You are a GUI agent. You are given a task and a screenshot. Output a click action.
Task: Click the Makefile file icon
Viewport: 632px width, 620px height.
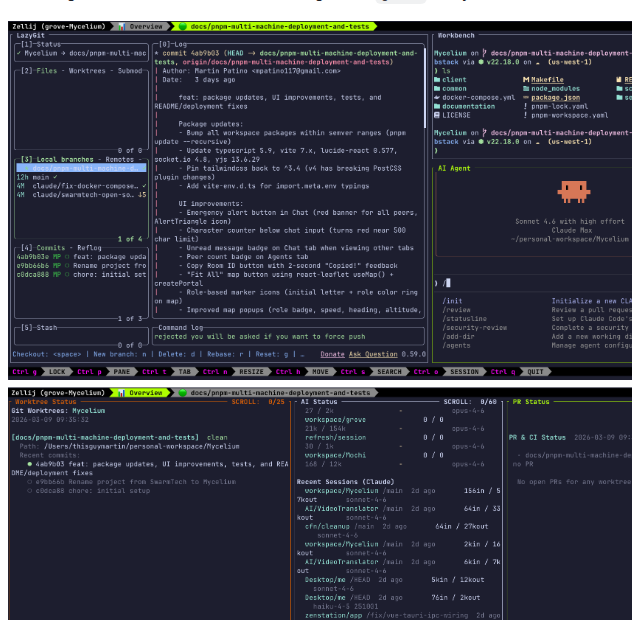[527, 79]
